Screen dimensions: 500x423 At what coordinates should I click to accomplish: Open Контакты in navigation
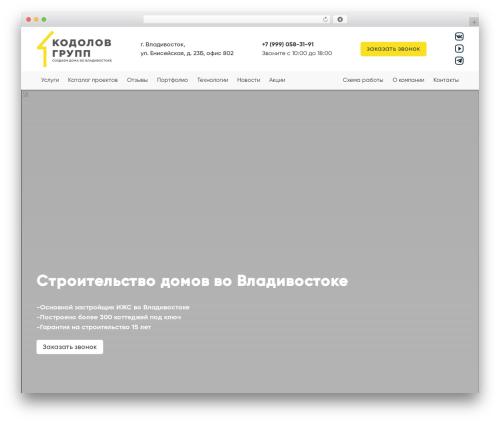pyautogui.click(x=446, y=80)
